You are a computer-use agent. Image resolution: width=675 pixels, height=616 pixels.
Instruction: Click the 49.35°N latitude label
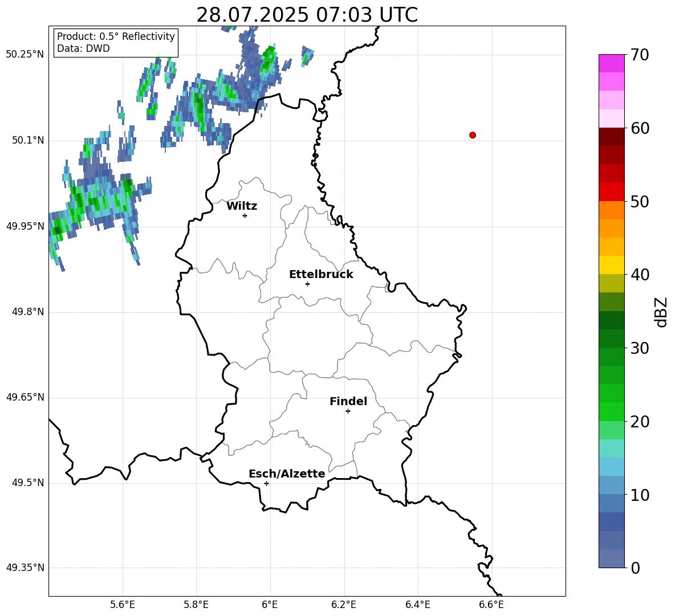tap(25, 568)
